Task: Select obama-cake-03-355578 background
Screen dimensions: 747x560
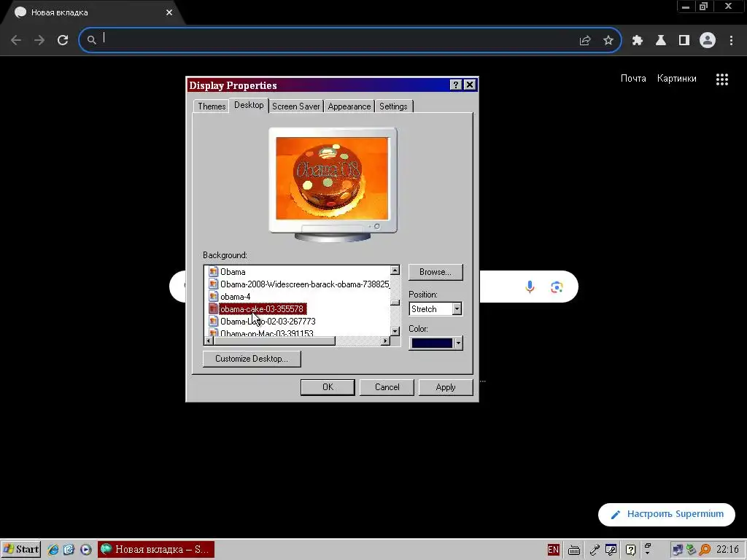Action: [262, 309]
